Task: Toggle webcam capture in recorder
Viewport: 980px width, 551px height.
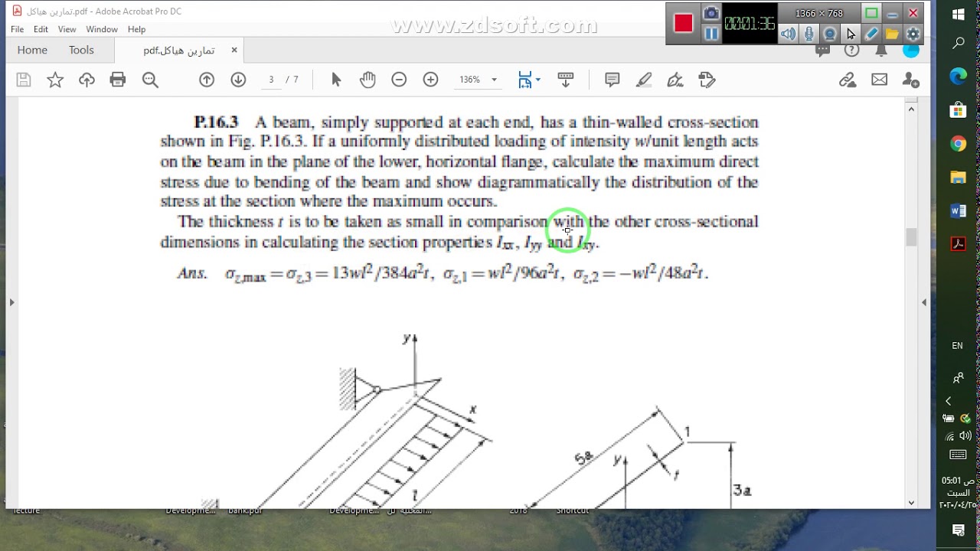Action: [830, 34]
